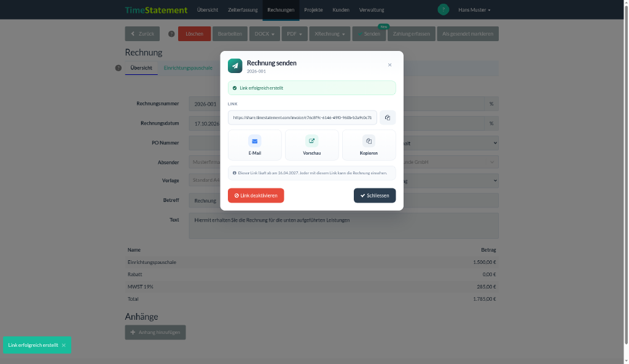629x364 pixels.
Task: Select the Übersicht tab under Rechnung
Action: coord(141,68)
